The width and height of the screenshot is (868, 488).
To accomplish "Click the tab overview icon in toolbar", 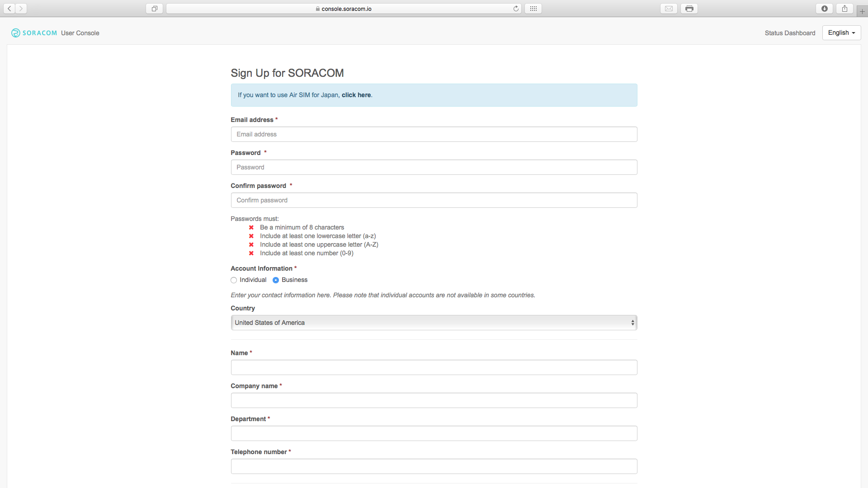I will [x=154, y=9].
